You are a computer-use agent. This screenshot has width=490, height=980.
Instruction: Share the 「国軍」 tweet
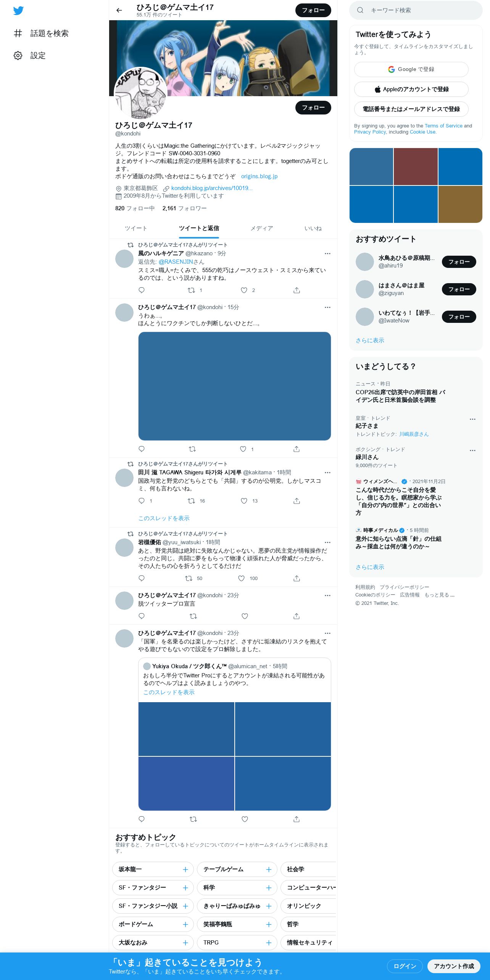(x=297, y=819)
